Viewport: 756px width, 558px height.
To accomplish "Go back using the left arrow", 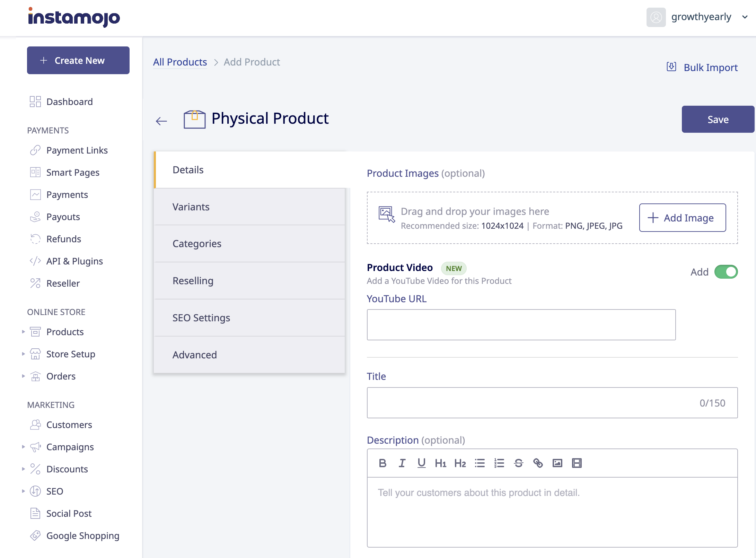I will pos(161,121).
